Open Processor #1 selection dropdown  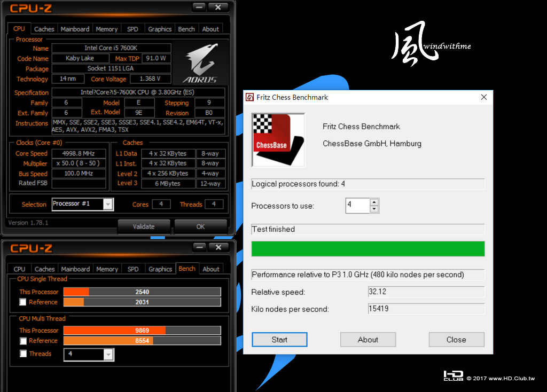(108, 204)
